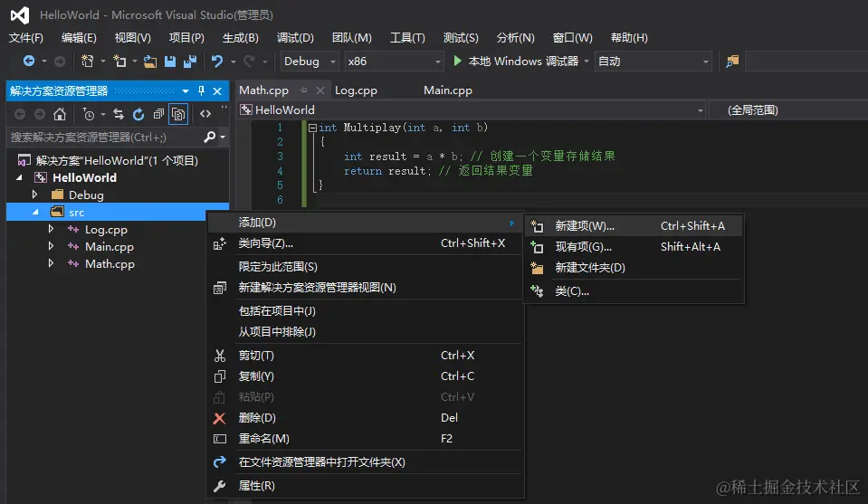
Task: Open the 项目(P) menu
Action: click(x=186, y=38)
